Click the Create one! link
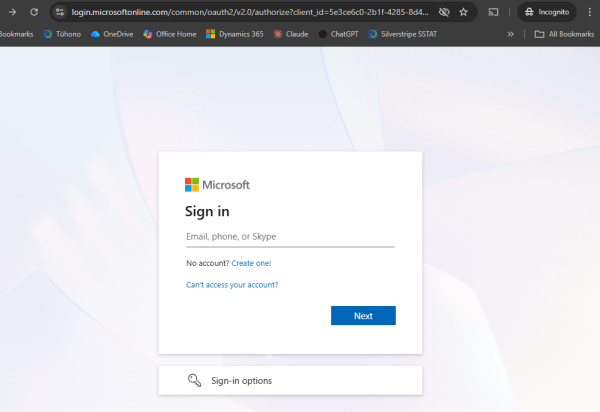This screenshot has width=600, height=412. 251,263
